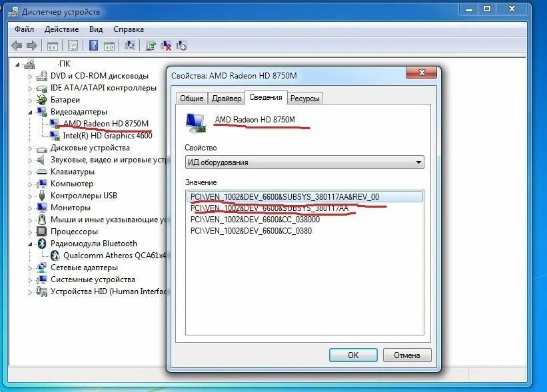547x392 pixels.
Task: Click the Forward arrow toolbar icon
Action: click(32, 45)
